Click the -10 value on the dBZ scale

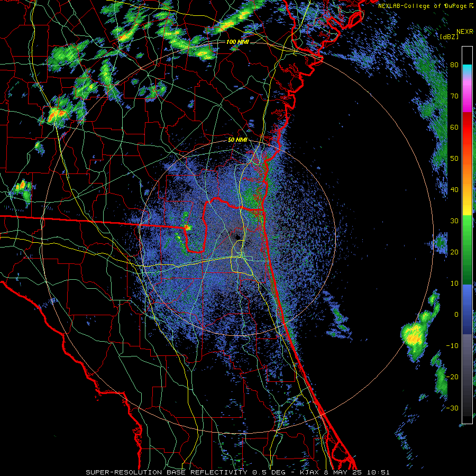452,345
